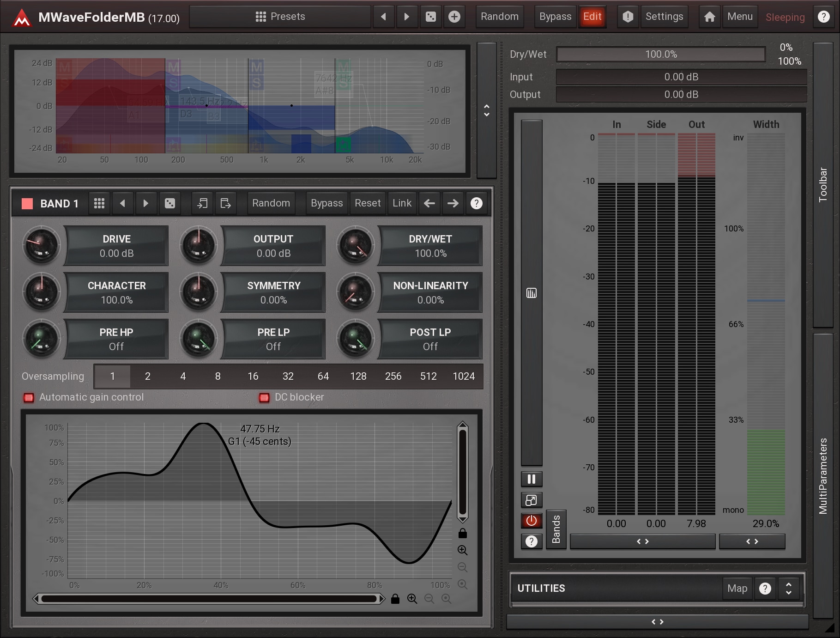Click the Map button in Utilities
Screen dimensions: 840x638
(x=737, y=588)
